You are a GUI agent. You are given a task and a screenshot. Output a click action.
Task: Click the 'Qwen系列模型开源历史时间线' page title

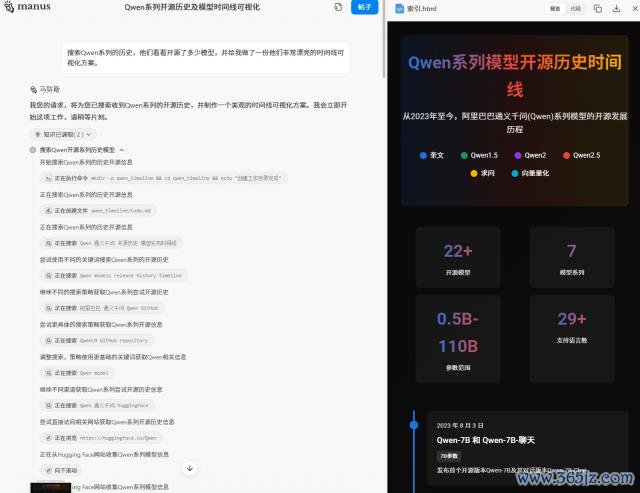515,76
